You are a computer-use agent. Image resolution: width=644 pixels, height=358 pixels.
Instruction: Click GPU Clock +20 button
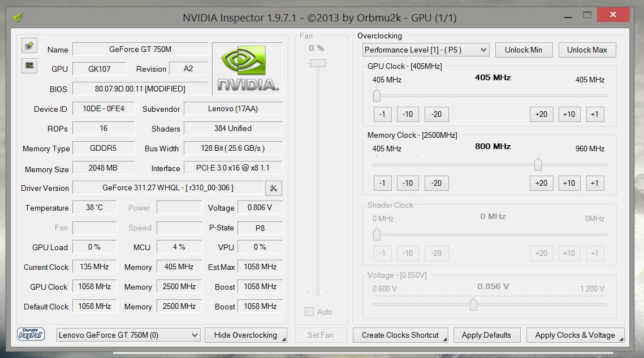pos(541,115)
